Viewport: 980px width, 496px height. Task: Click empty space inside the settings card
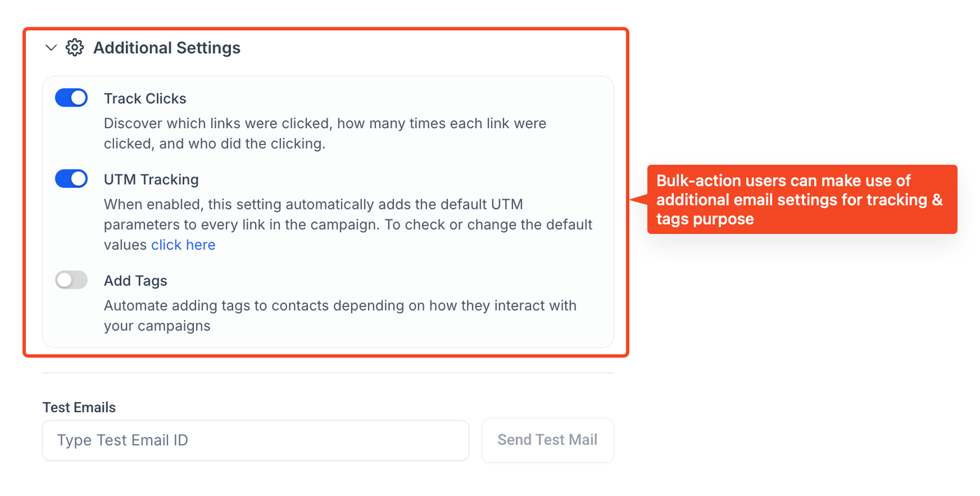pos(420,98)
